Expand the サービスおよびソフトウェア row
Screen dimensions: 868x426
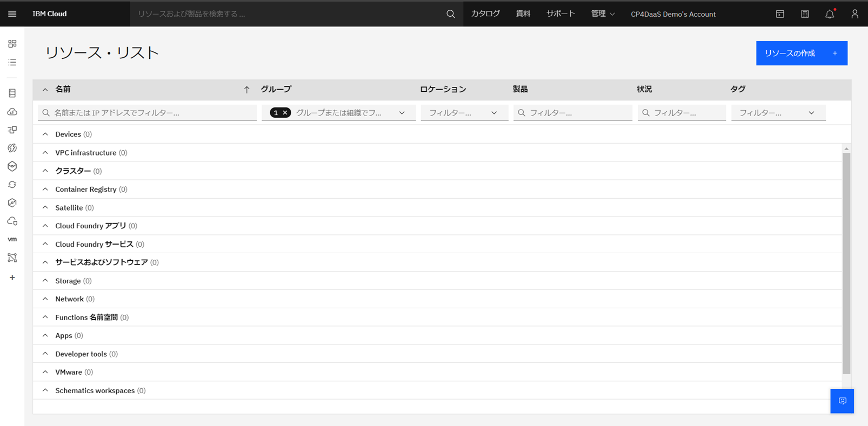[45, 262]
